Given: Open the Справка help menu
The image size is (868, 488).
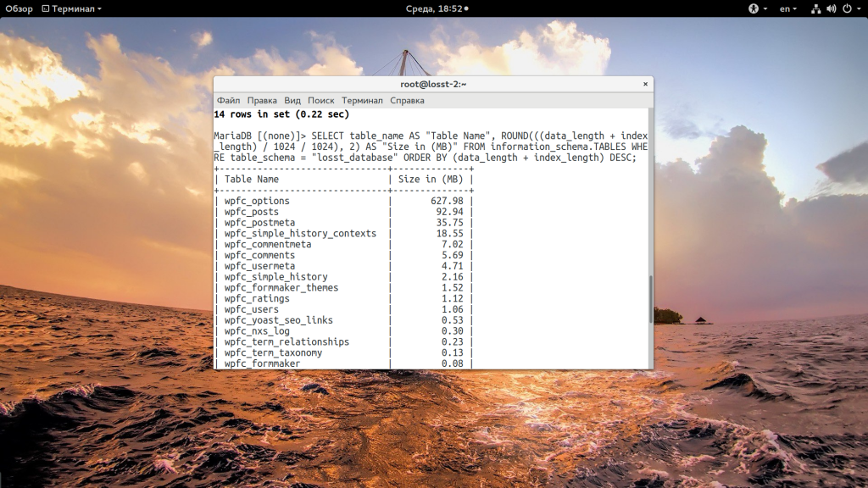Looking at the screenshot, I should click(x=407, y=100).
